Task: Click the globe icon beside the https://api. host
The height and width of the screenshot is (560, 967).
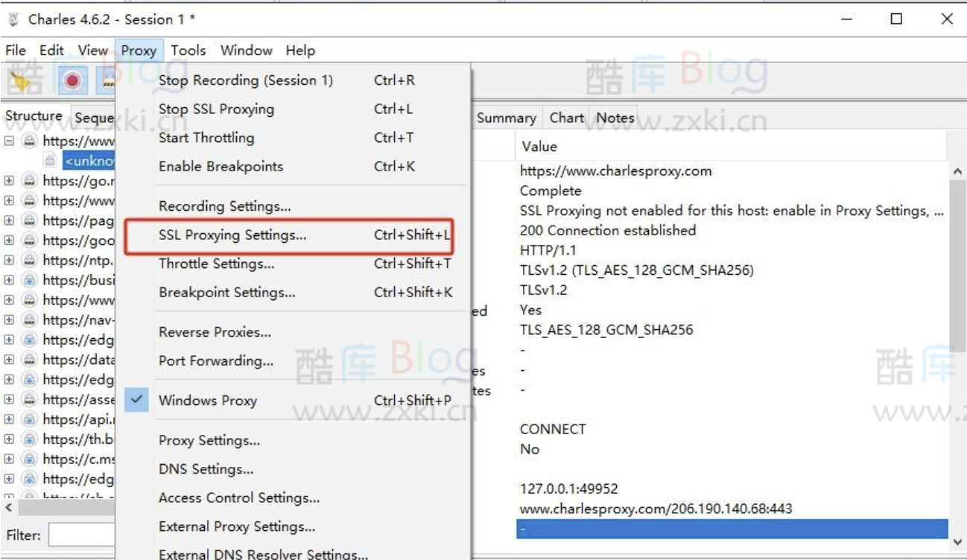Action: point(29,419)
